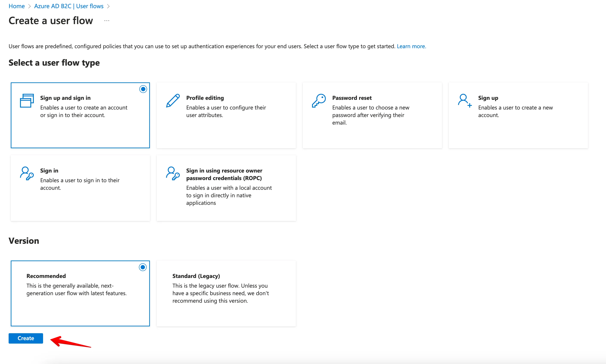
Task: Select the Sign up user flow card
Action: click(x=518, y=115)
